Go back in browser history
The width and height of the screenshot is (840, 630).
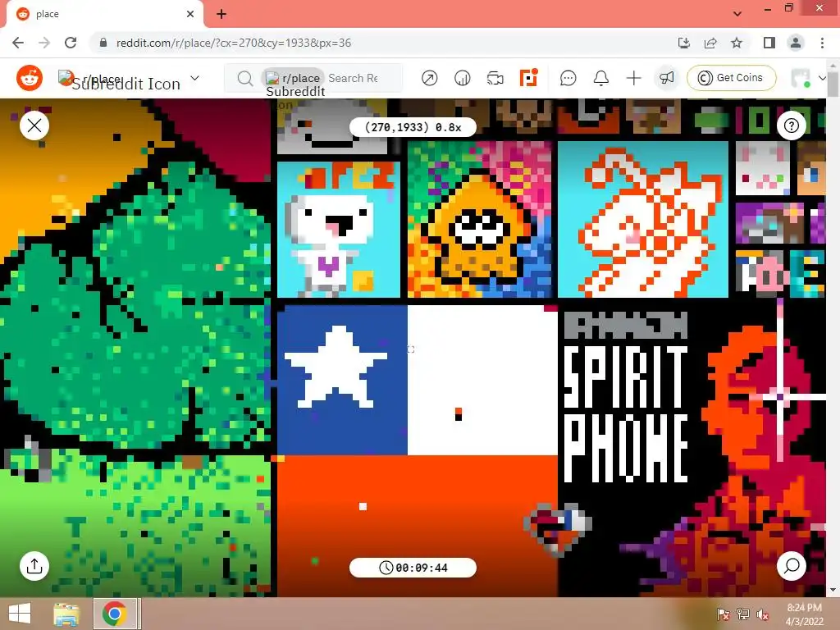point(18,43)
